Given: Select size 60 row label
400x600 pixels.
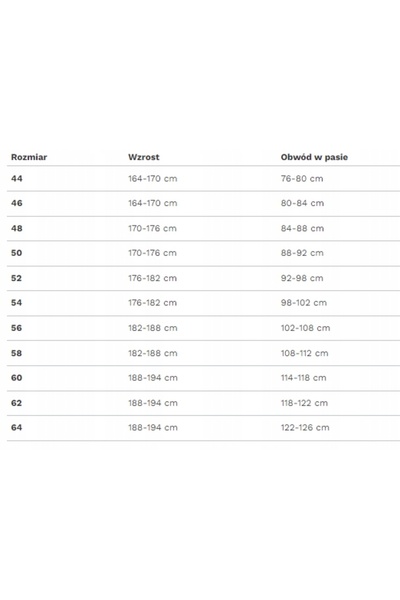Looking at the screenshot, I should tap(17, 377).
